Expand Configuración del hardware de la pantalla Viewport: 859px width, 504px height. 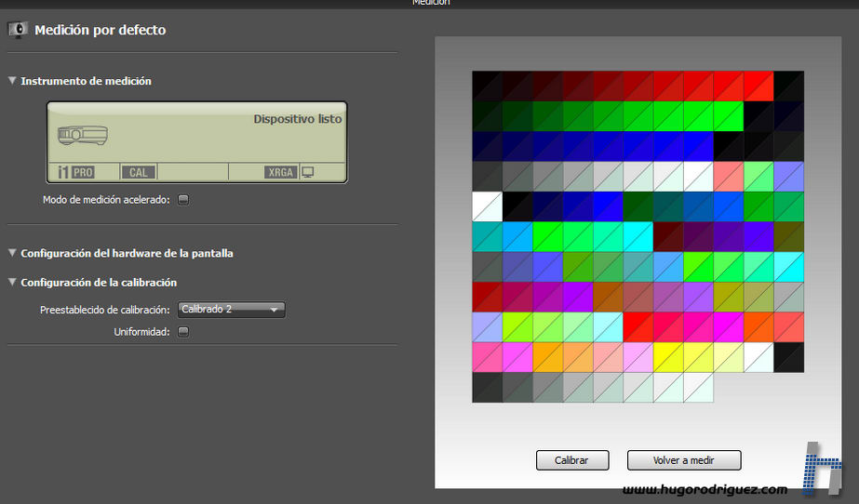pos(12,253)
